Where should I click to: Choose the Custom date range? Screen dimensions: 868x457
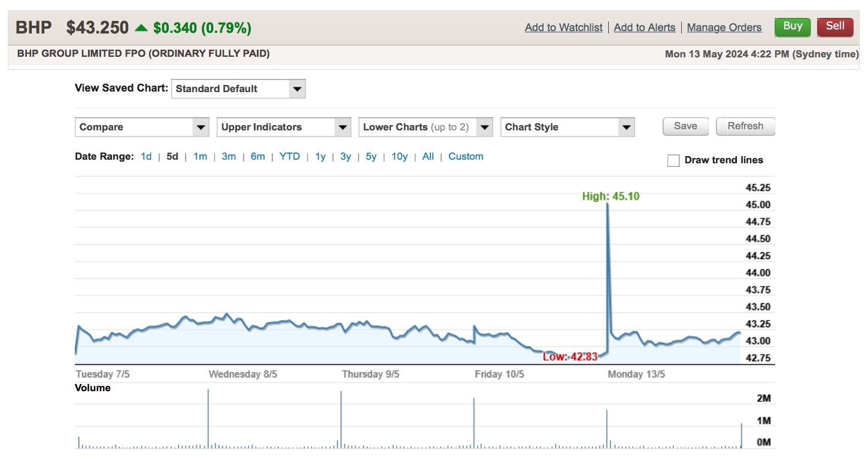pos(466,157)
